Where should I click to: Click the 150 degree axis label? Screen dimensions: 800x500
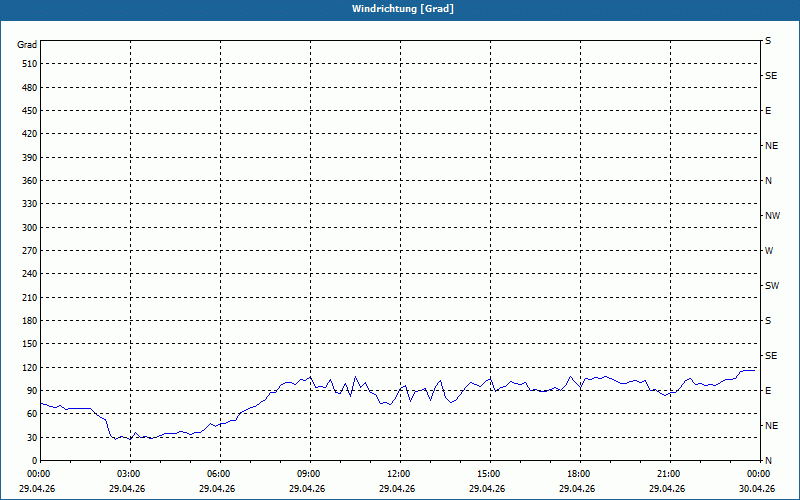click(30, 344)
